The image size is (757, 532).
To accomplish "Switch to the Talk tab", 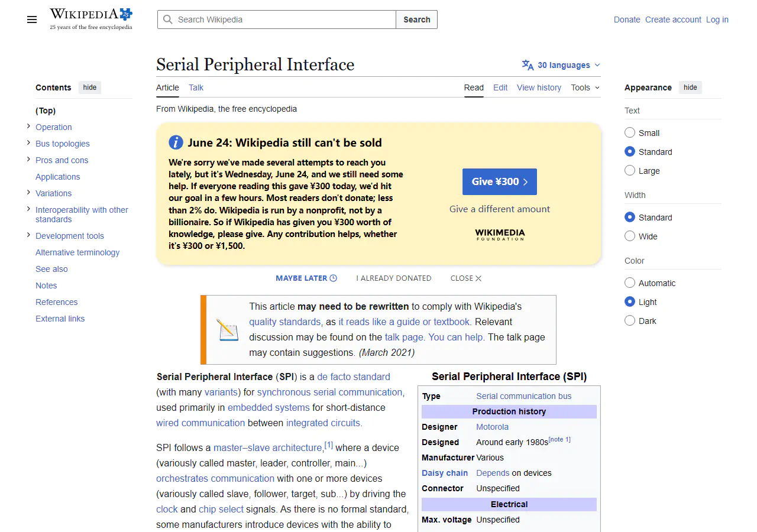I will point(196,87).
